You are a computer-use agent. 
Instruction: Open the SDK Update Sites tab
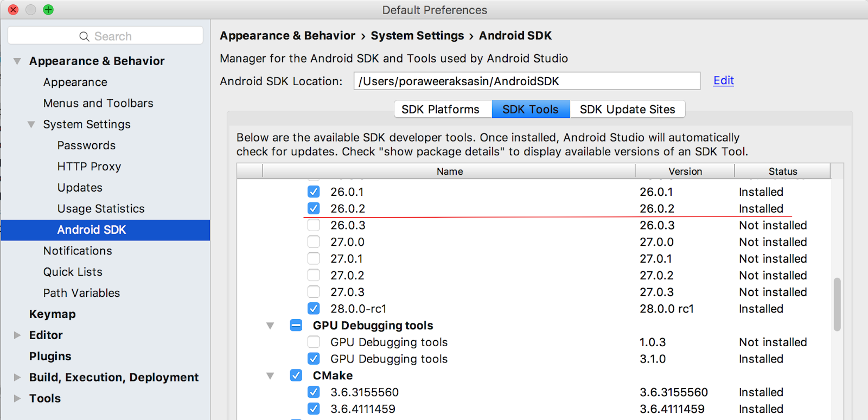(x=628, y=109)
